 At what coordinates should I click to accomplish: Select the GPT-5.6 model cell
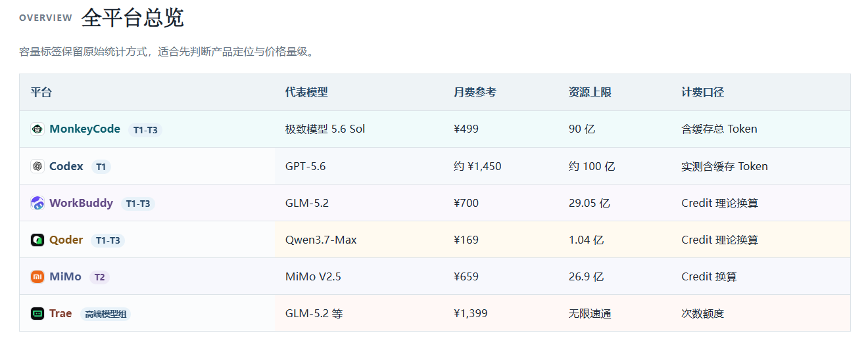[305, 166]
